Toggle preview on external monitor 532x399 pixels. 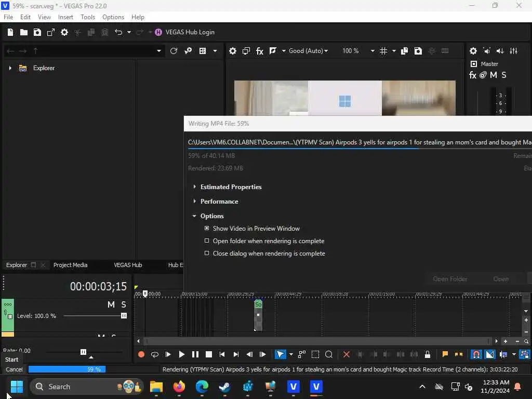click(246, 51)
